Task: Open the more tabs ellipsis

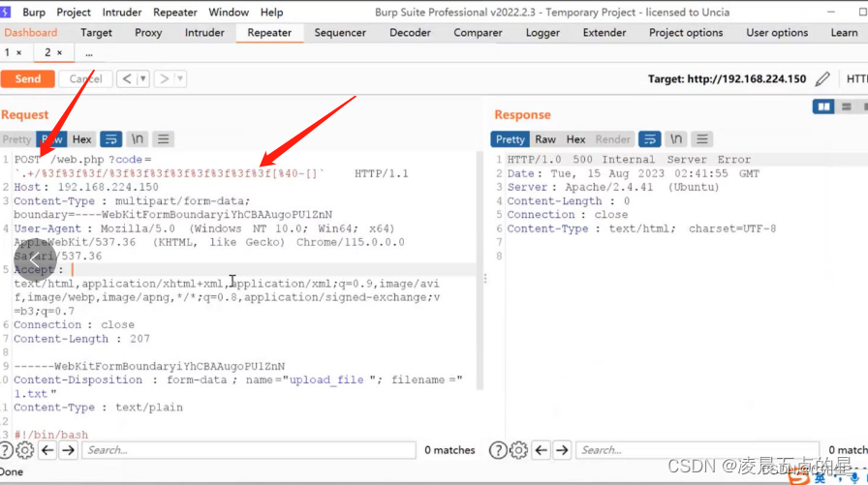Action: 89,53
